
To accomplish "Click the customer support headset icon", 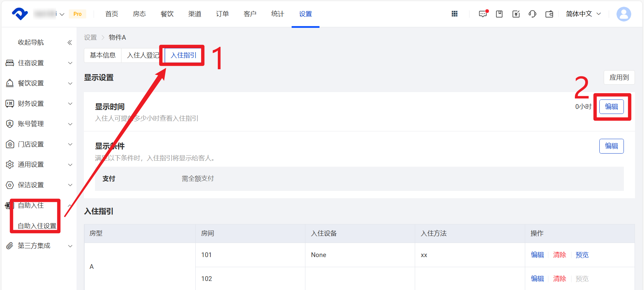I will point(532,14).
